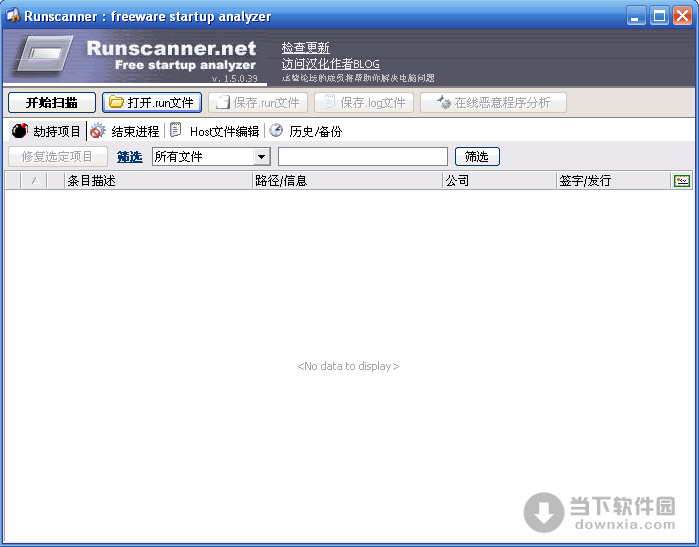Open the 检查更新 check update link
The width and height of the screenshot is (699, 547).
[305, 48]
